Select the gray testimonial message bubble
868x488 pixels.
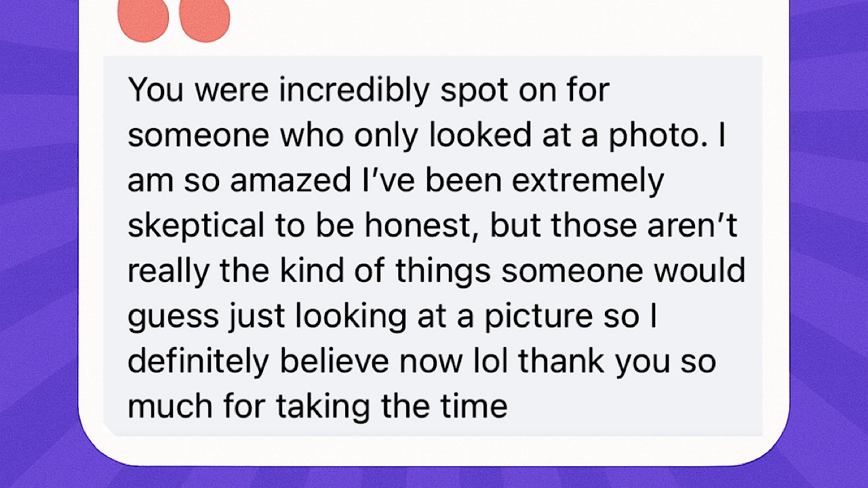(x=433, y=246)
